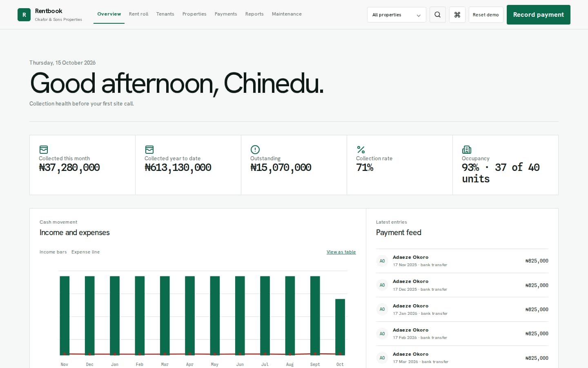Click the Collected this month icon
Image resolution: width=588 pixels, height=368 pixels.
tap(44, 150)
